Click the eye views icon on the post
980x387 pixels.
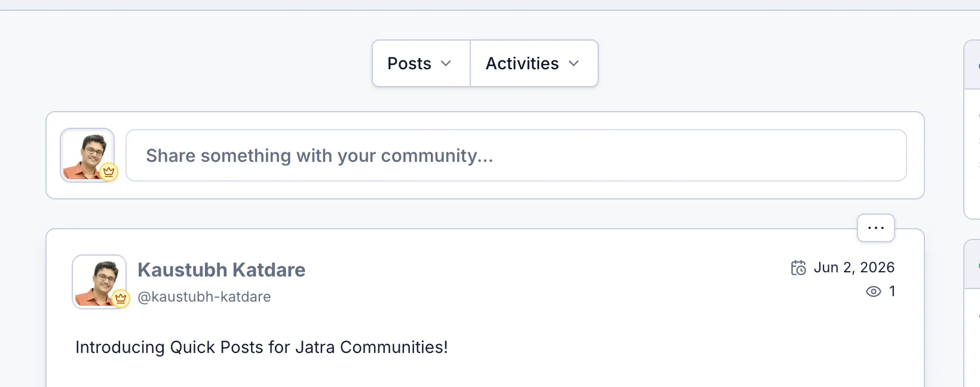(874, 291)
